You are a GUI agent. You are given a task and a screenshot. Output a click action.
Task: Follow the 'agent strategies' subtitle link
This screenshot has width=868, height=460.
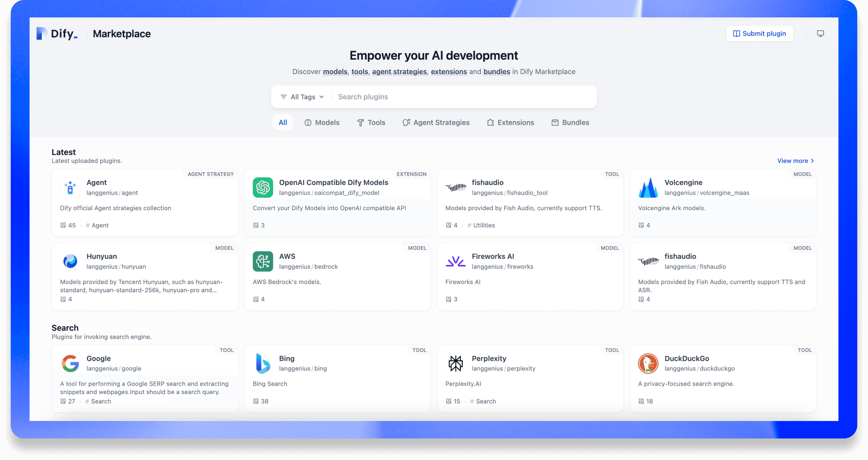click(399, 72)
